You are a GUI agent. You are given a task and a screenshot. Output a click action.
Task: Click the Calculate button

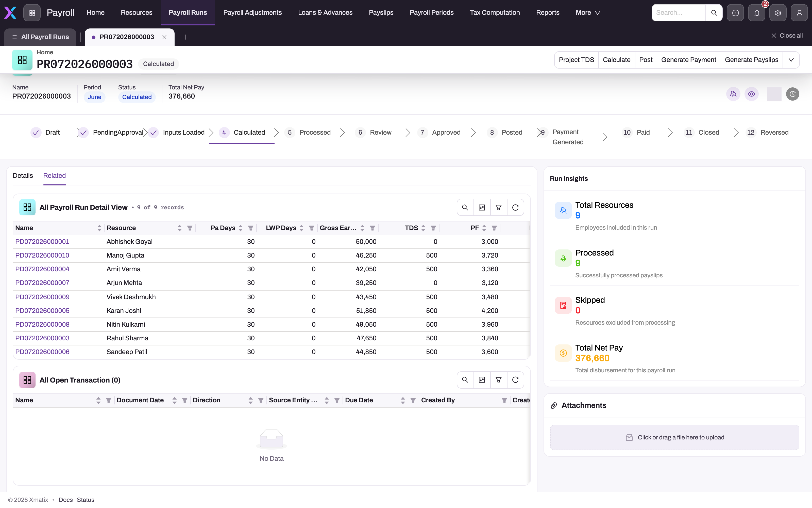(616, 60)
